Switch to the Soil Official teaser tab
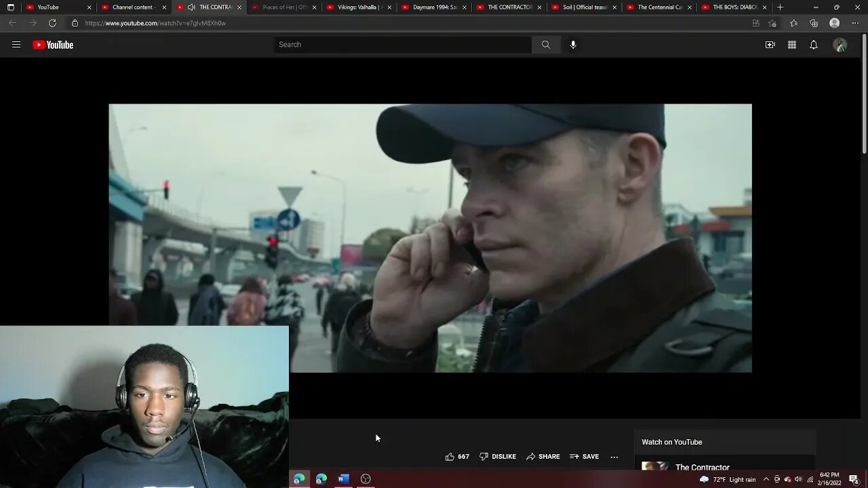The height and width of the screenshot is (488, 868). tap(584, 7)
